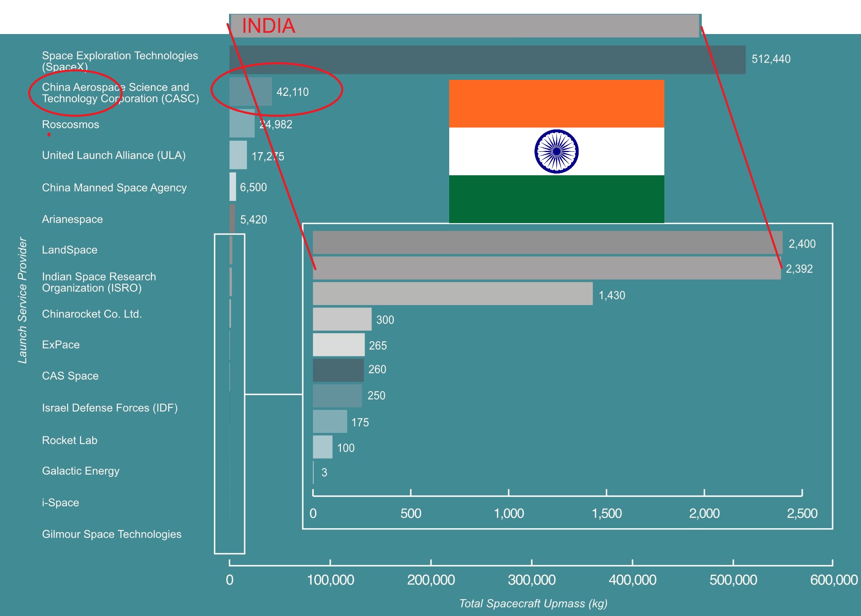This screenshot has width=861, height=616.
Task: Click the Gilmour Space Technologies label
Action: tap(112, 534)
